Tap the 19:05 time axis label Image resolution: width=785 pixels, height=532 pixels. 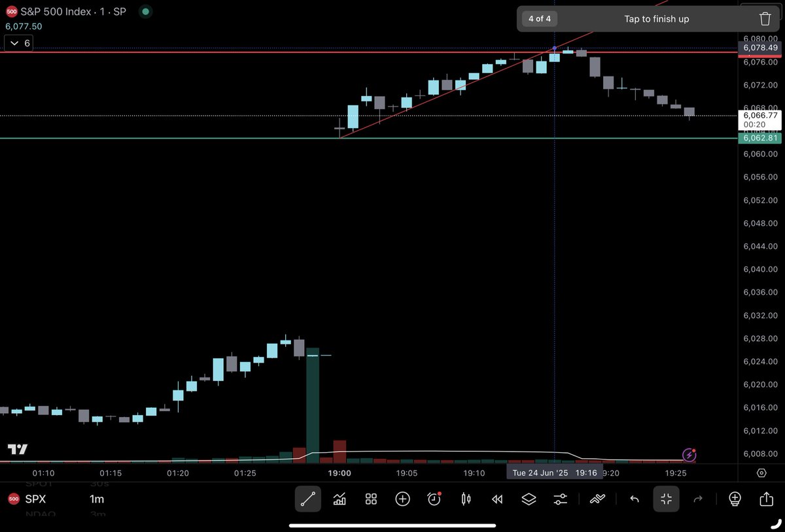coord(407,473)
